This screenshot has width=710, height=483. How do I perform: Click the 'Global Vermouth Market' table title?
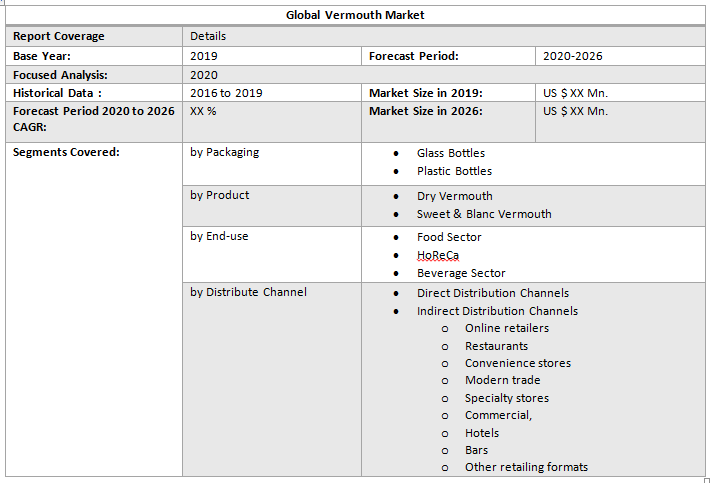355,15
